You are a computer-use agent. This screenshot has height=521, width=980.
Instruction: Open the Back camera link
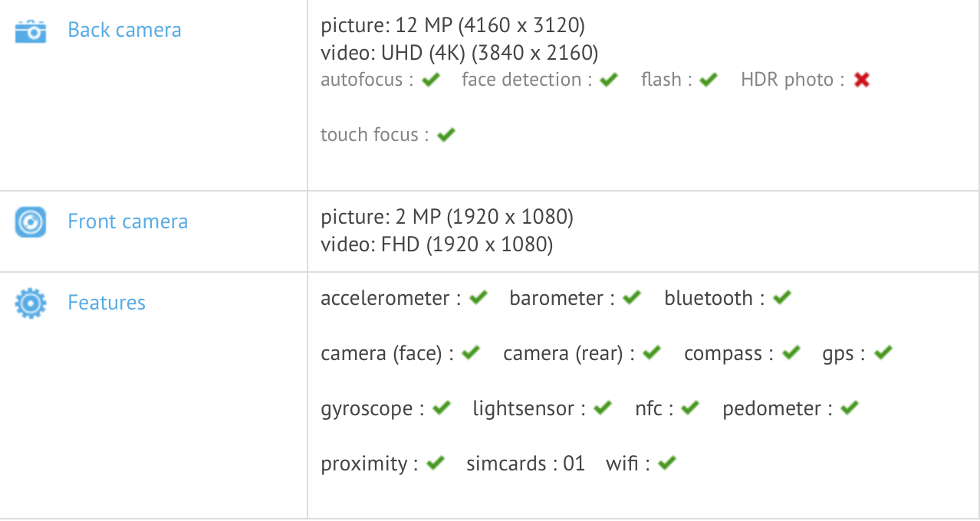click(x=124, y=31)
